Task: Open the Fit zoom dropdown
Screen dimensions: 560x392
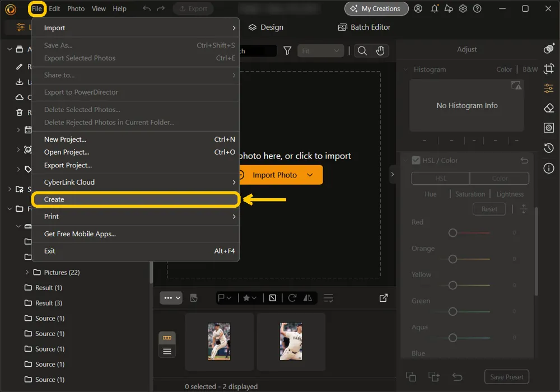Action: pos(320,51)
